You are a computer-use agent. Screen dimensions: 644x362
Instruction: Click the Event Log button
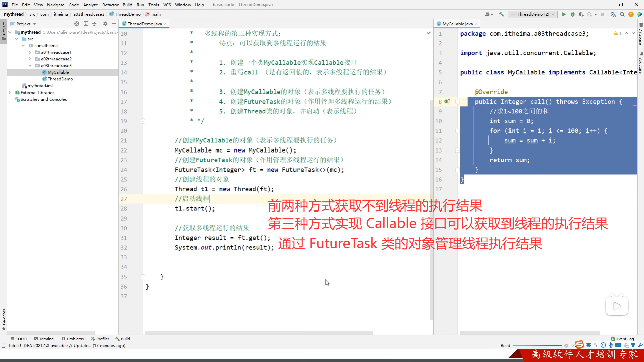(623, 339)
